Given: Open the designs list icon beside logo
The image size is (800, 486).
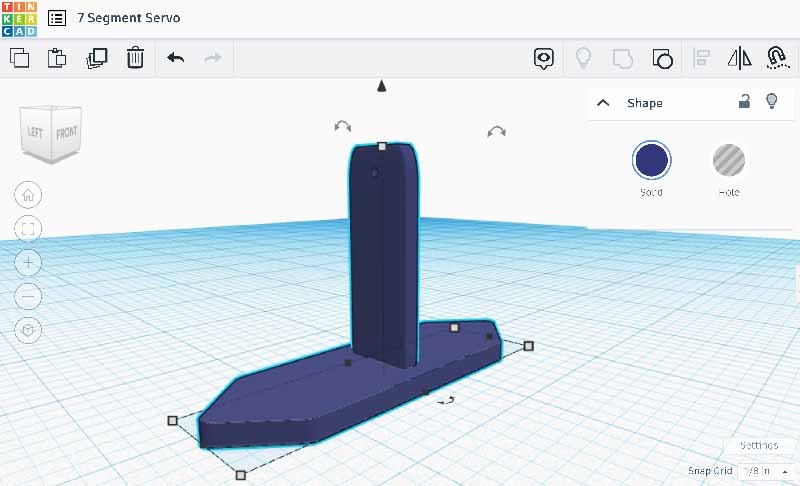Looking at the screenshot, I should pyautogui.click(x=57, y=18).
